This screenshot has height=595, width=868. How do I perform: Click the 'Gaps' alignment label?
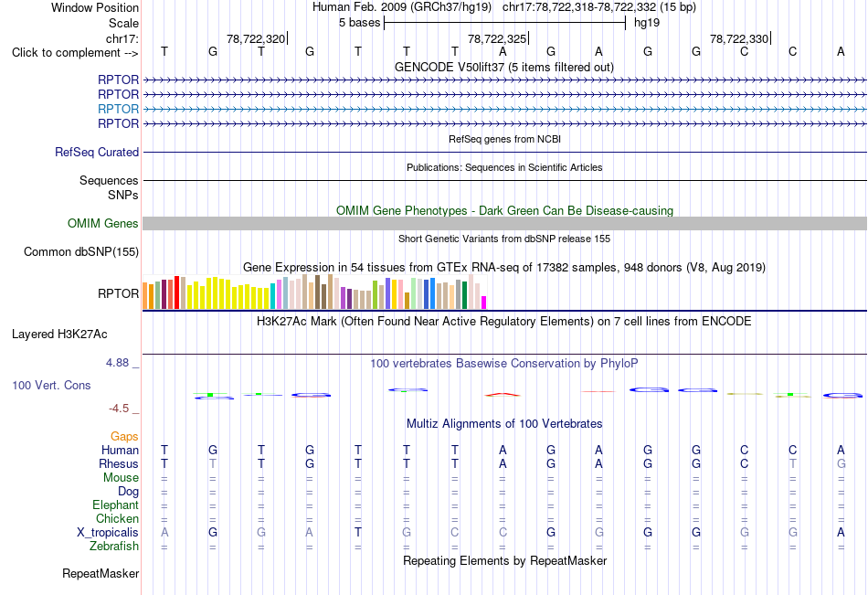pos(124,437)
